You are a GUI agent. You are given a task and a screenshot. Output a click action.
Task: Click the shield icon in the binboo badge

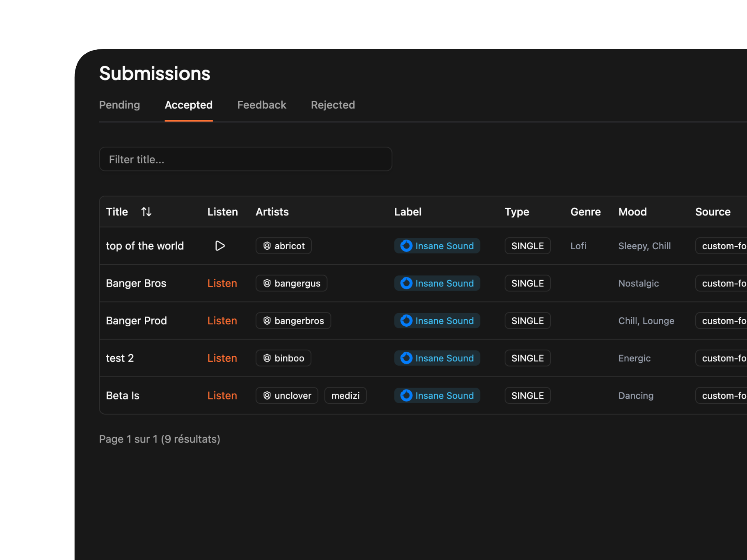pos(267,358)
